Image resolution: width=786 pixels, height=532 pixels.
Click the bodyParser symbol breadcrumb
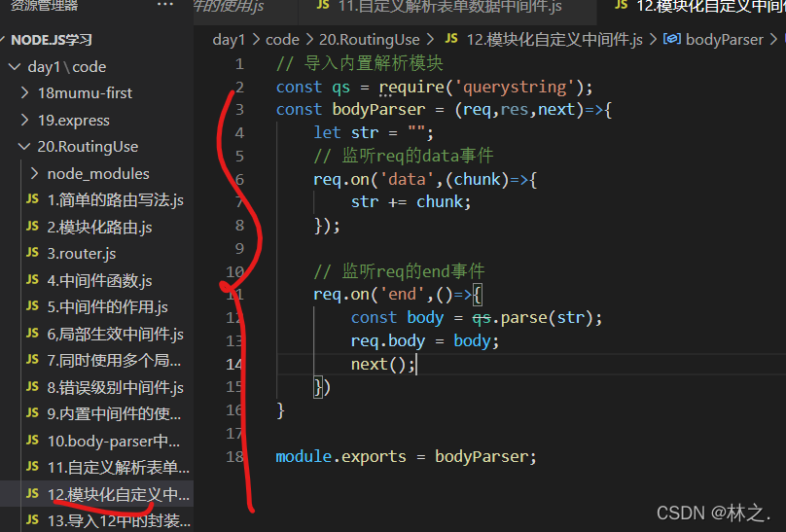coord(725,40)
